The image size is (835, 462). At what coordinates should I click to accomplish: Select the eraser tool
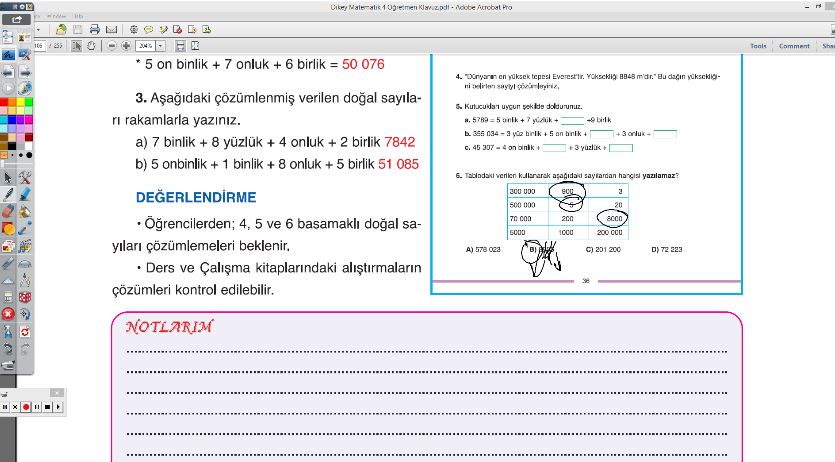click(8, 211)
